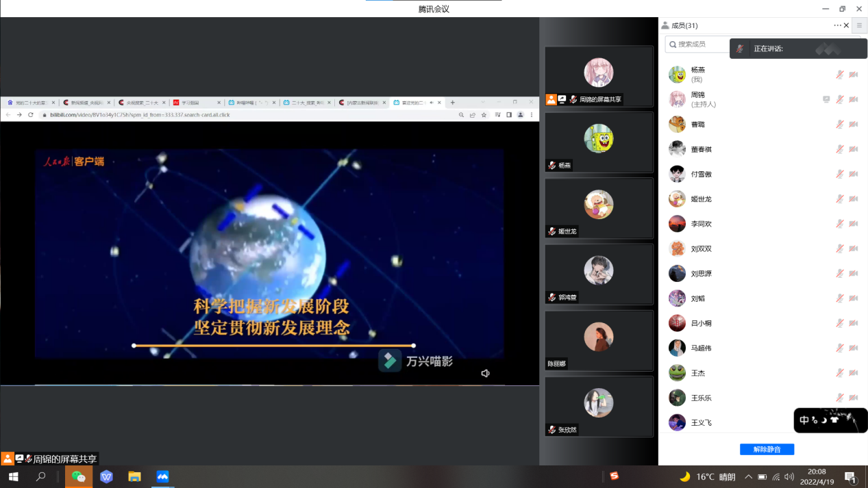Open Tencent Meeting icon in taskbar
The height and width of the screenshot is (488, 868).
[x=162, y=476]
